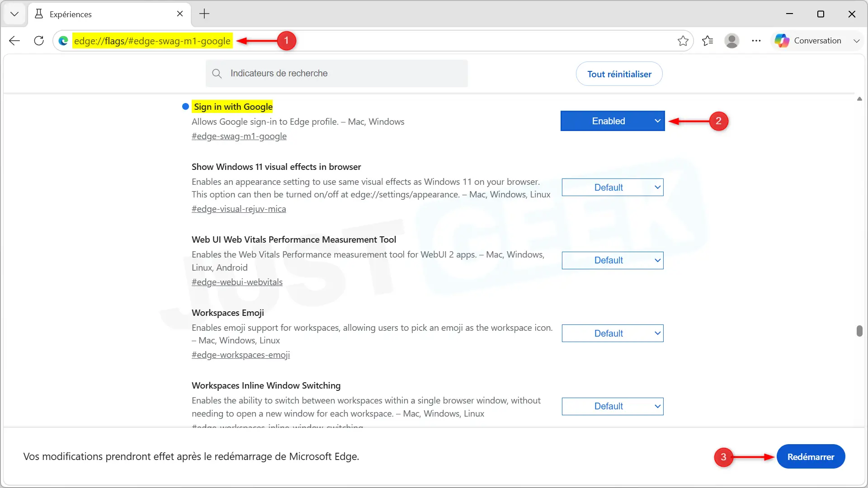This screenshot has width=868, height=488.
Task: Open the #edge-swag-m1-google link
Action: point(239,136)
